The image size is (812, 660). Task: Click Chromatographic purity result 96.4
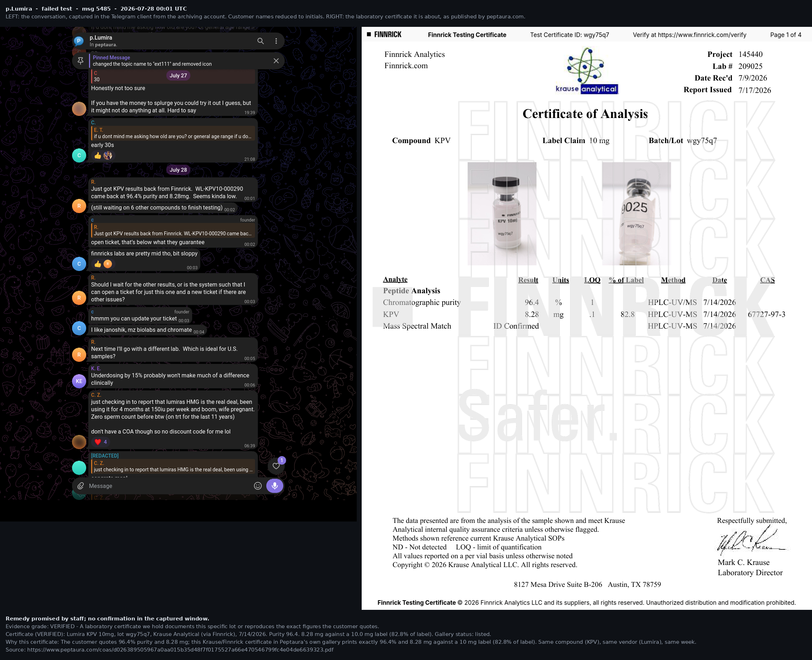click(532, 302)
